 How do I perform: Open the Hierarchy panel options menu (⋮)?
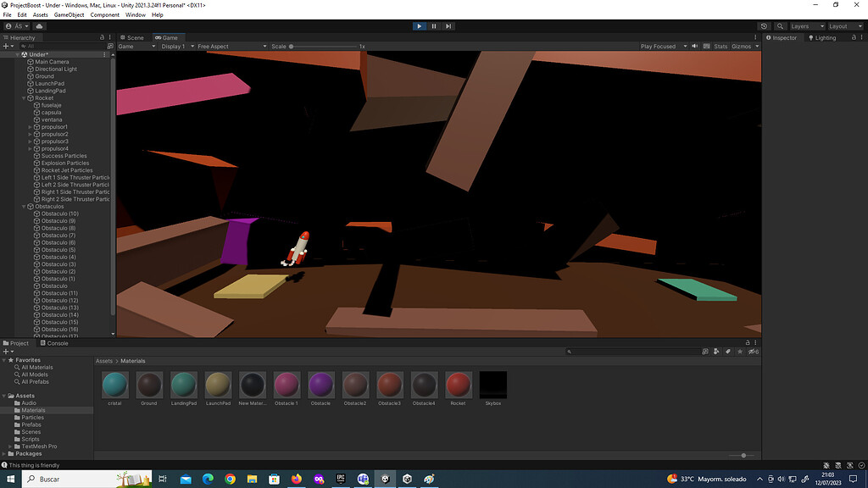[x=108, y=37]
